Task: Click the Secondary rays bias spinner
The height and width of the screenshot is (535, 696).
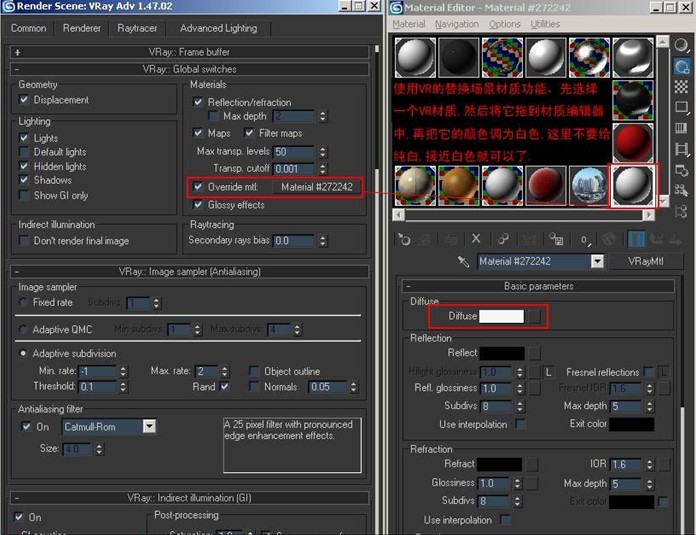Action: pos(323,241)
